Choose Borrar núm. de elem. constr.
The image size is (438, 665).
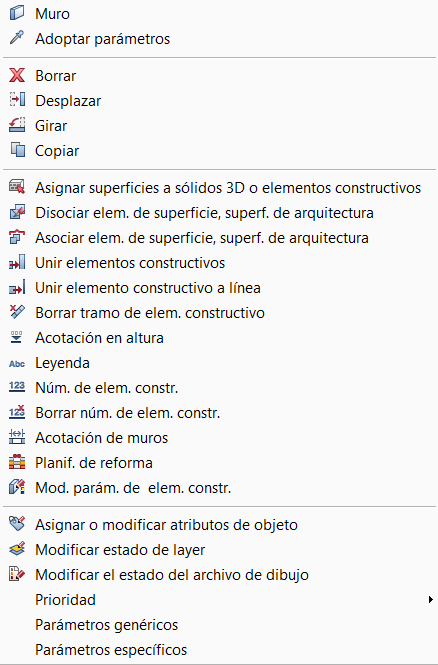click(x=219, y=413)
